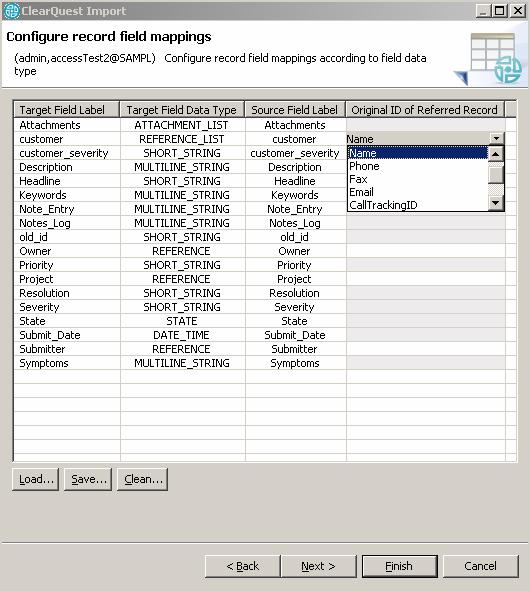Select the old_id target field cell
530x591 pixels.
click(67, 237)
